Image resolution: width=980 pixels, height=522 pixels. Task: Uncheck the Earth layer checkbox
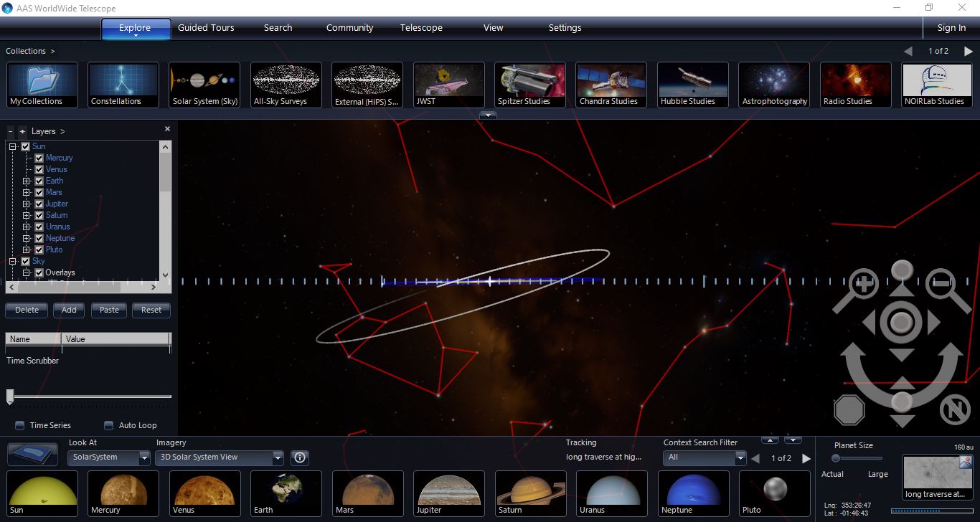[39, 181]
